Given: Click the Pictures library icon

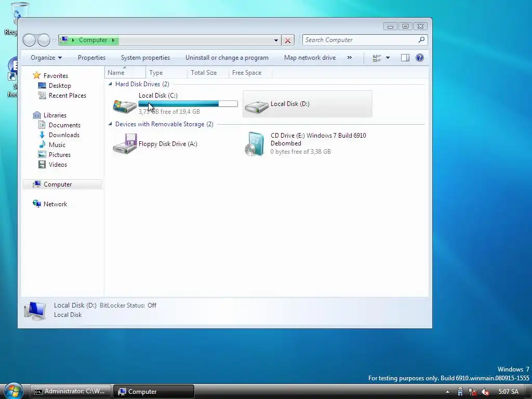Looking at the screenshot, I should click(42, 154).
